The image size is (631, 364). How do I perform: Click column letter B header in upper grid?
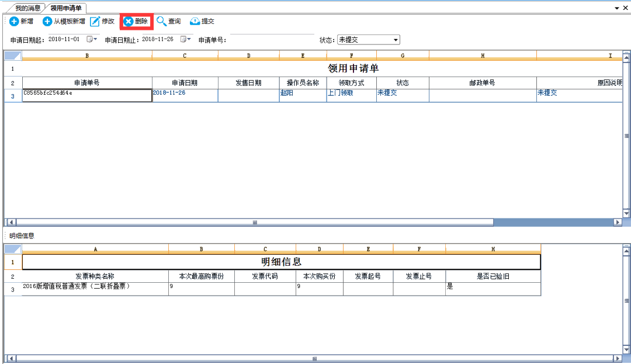87,56
